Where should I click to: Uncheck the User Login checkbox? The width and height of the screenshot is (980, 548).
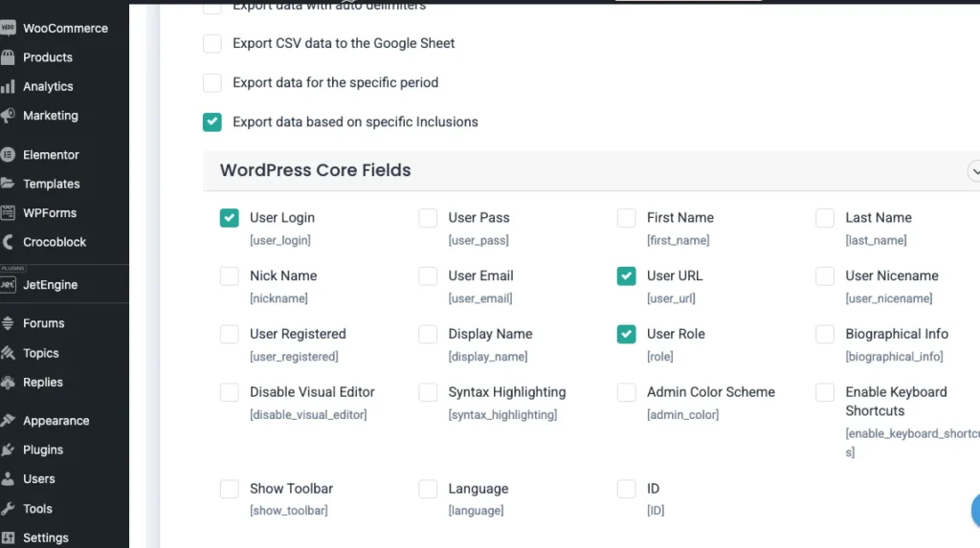(x=230, y=218)
